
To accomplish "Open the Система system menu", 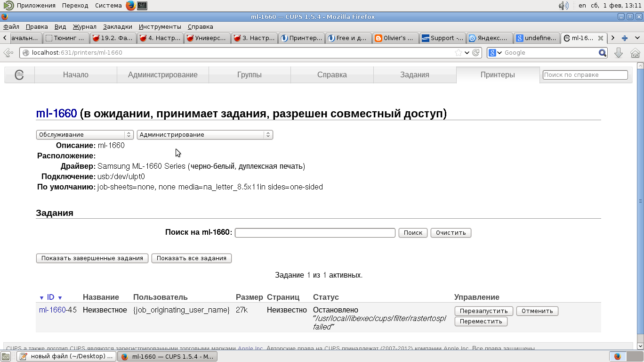I will tap(108, 6).
